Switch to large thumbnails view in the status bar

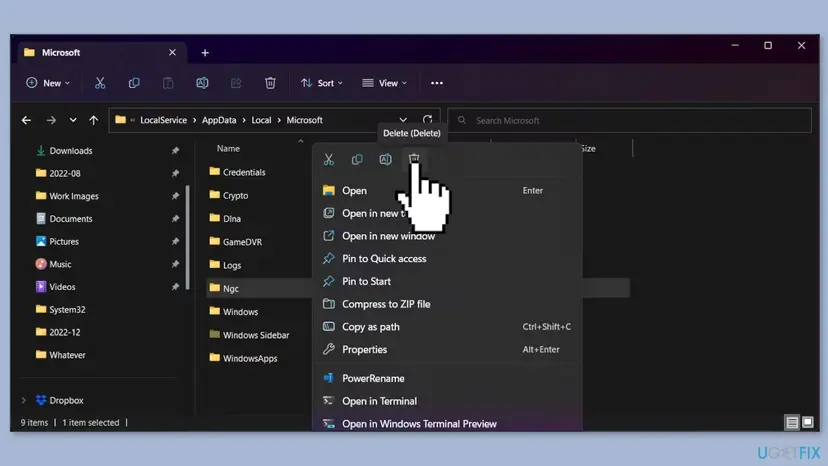[x=808, y=422]
